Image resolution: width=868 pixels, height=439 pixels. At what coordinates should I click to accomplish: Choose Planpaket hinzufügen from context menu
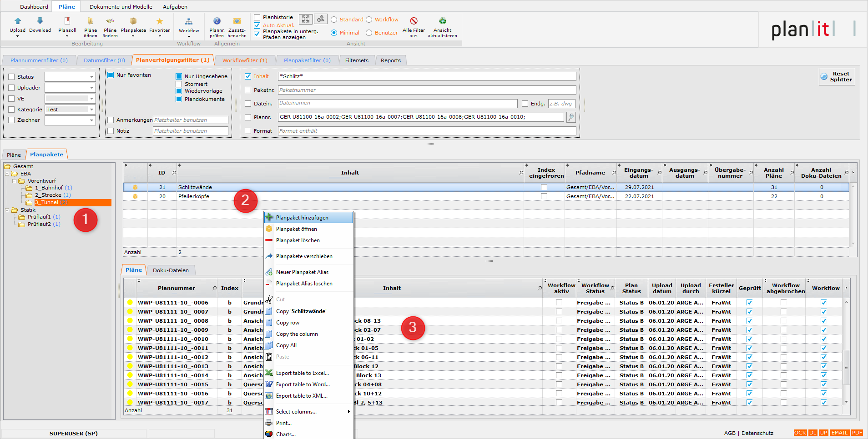[302, 218]
